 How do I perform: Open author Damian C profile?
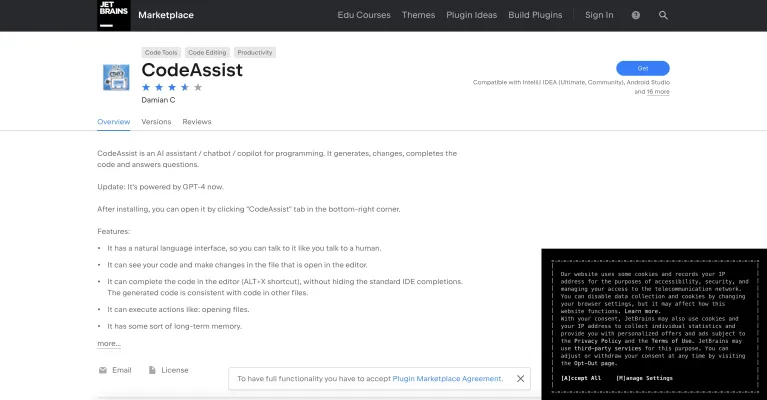point(158,100)
